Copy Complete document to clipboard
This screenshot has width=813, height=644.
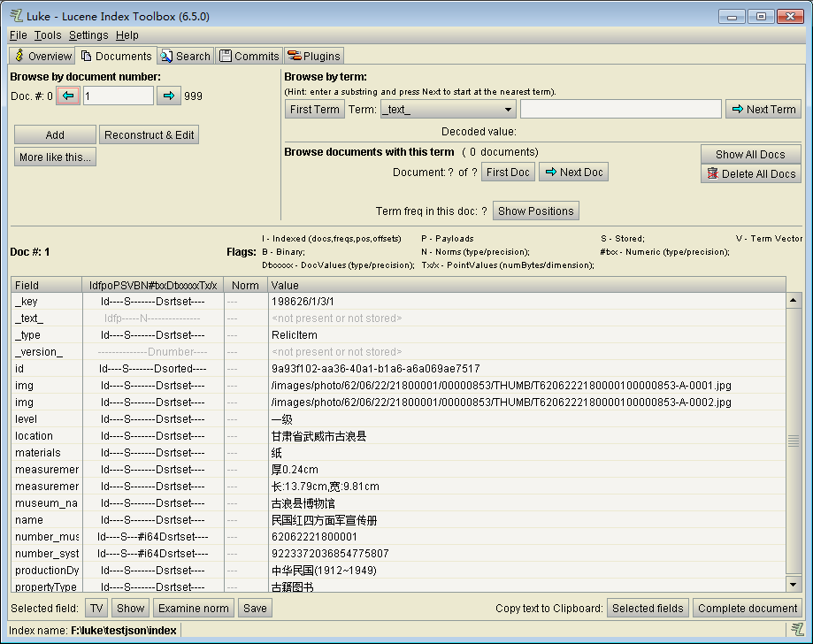[748, 609]
